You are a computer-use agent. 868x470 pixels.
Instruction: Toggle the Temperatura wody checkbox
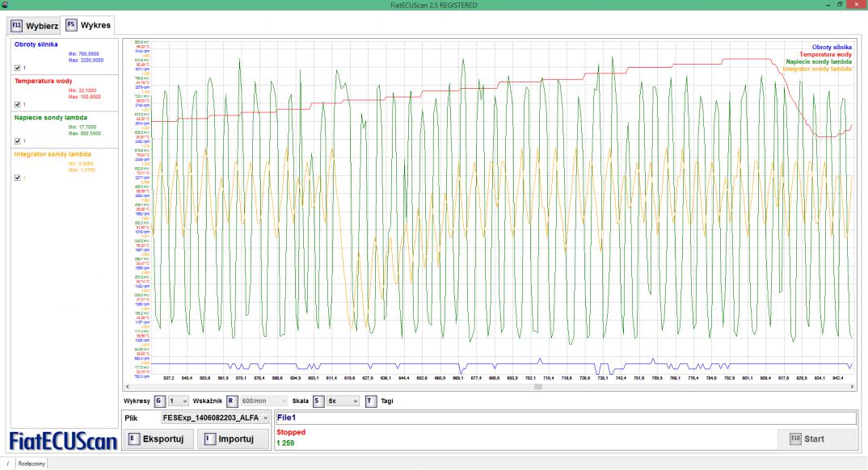pos(18,104)
